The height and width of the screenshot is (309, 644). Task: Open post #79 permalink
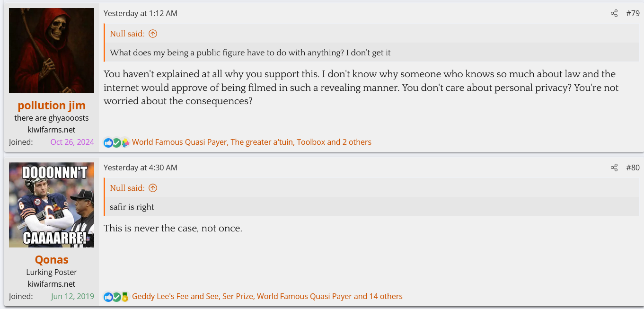pos(633,13)
